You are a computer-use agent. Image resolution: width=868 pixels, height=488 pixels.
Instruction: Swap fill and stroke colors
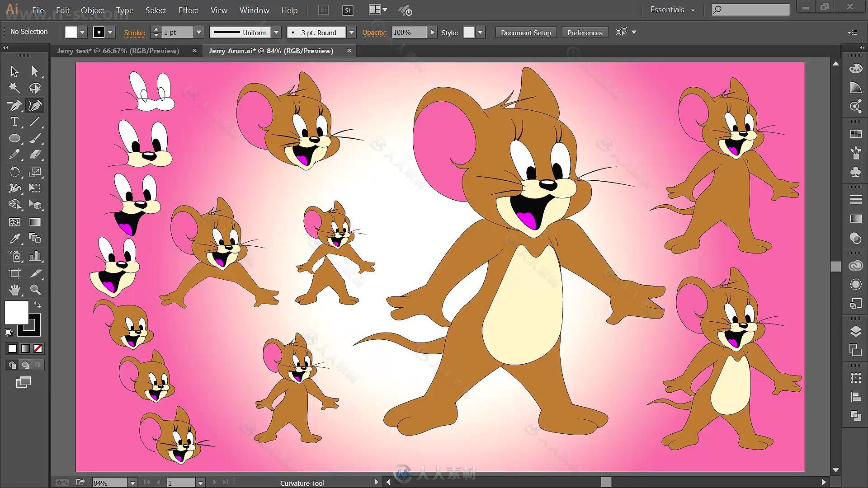(x=38, y=305)
